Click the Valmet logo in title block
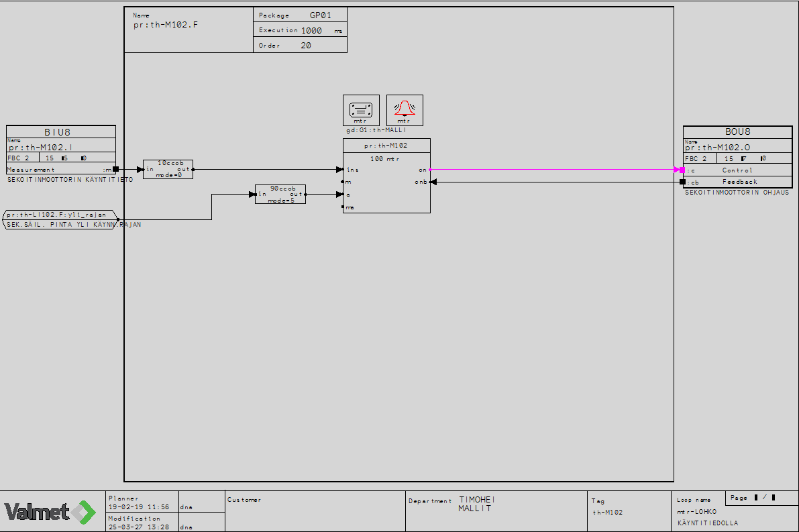This screenshot has height=532, width=799. point(51,512)
